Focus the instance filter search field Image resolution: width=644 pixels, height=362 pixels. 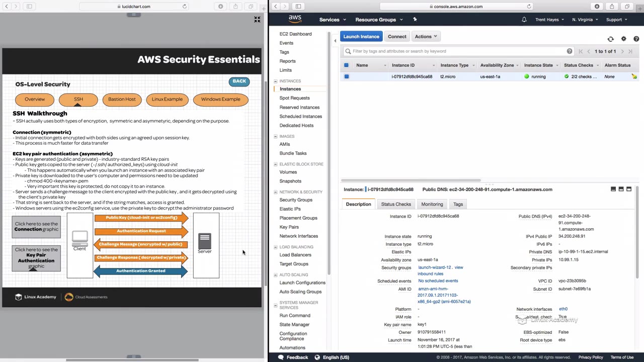point(458,51)
